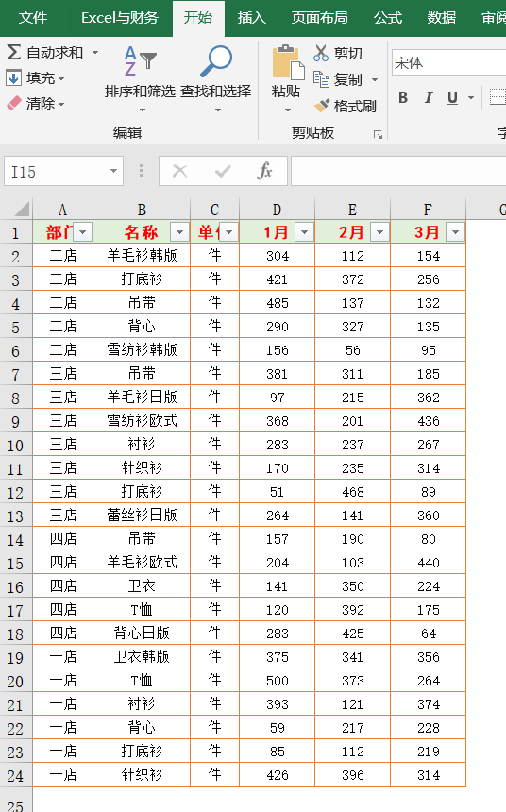Open the 3月 column filter dropdown
Image resolution: width=506 pixels, height=812 pixels.
pyautogui.click(x=455, y=232)
